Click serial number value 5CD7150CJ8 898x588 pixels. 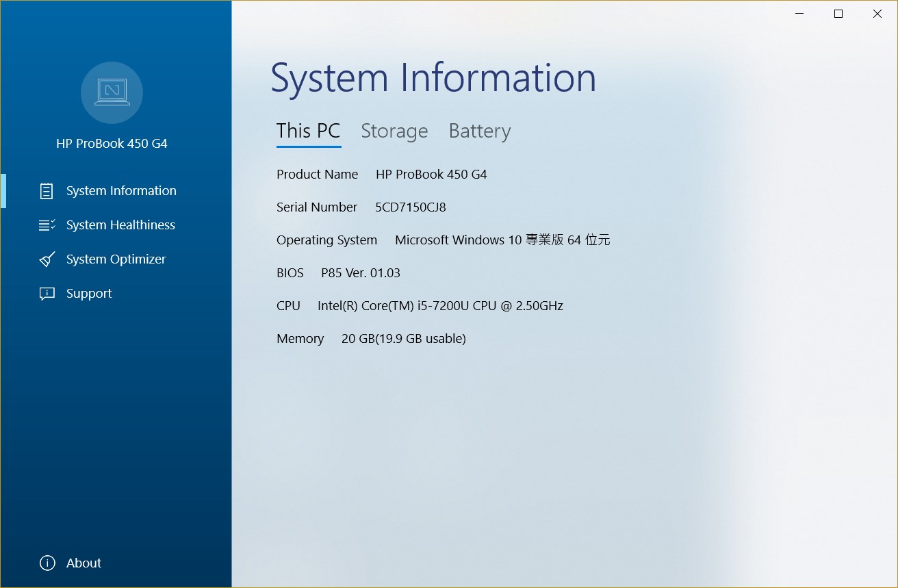411,207
